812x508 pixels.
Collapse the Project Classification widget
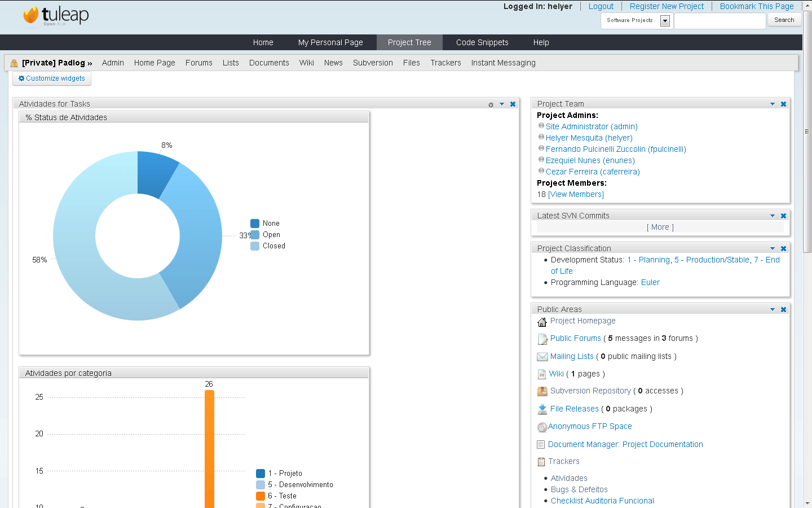773,248
